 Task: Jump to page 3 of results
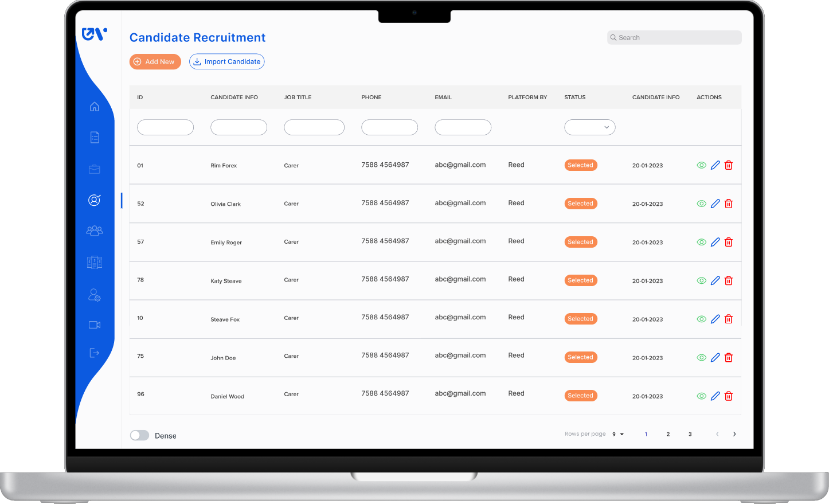(690, 435)
